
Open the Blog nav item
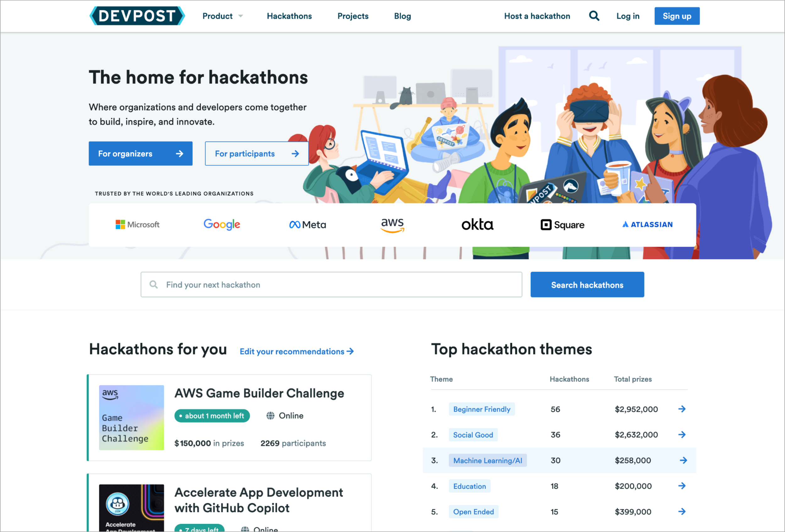[402, 16]
